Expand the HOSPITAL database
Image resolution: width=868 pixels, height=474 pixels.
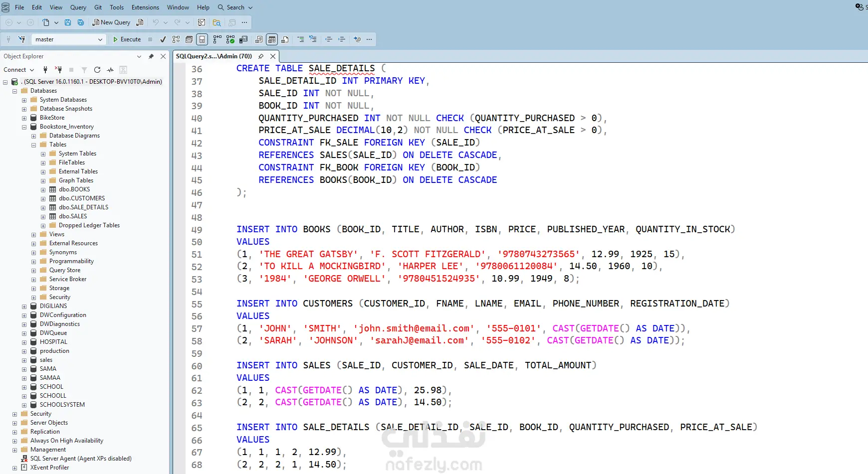24,342
